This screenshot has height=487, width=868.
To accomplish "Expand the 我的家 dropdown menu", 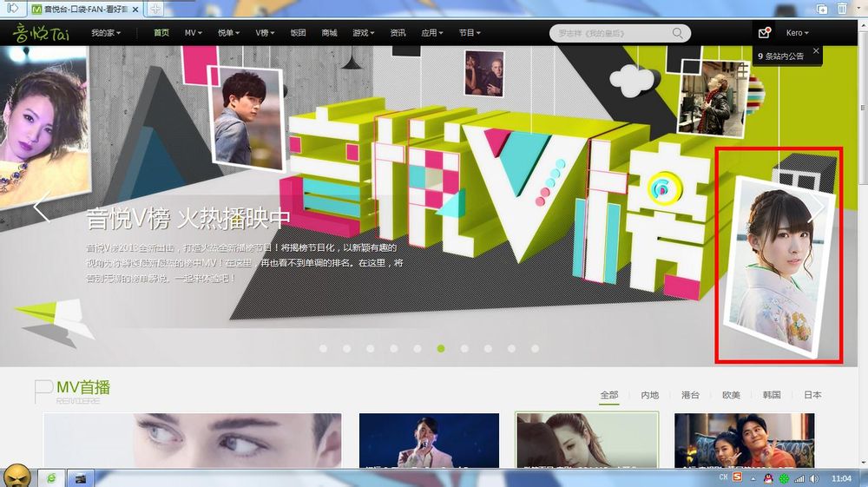I will (x=106, y=33).
